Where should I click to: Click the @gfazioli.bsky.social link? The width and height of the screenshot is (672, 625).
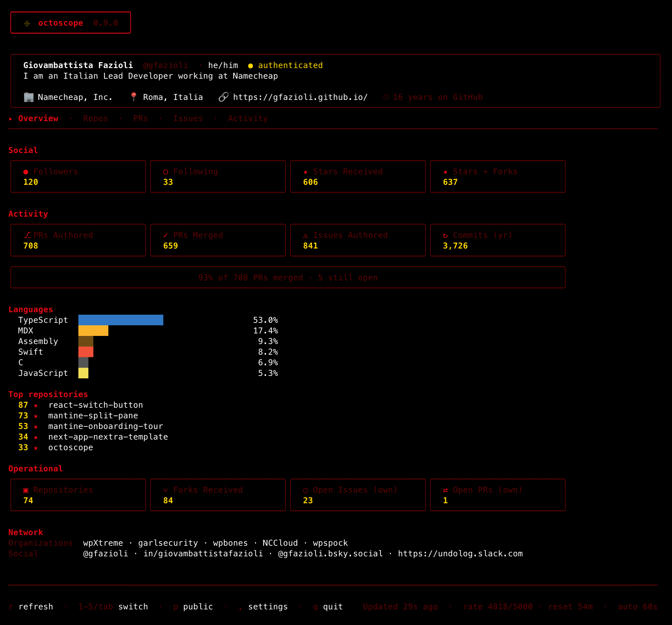pos(331,553)
